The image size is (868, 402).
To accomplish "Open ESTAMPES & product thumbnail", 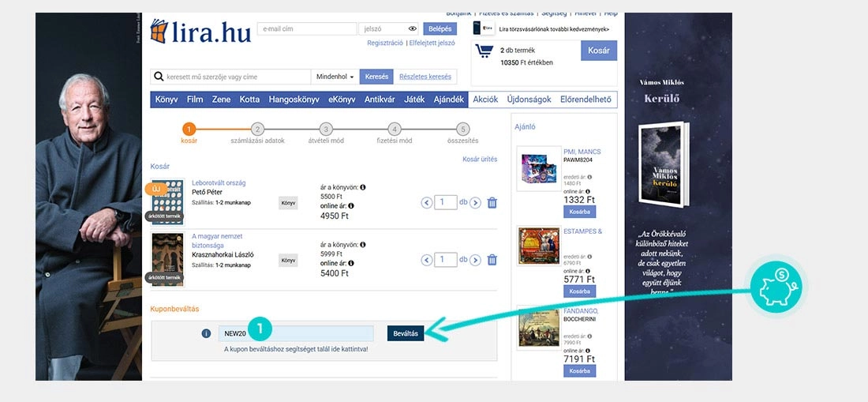I will (539, 246).
